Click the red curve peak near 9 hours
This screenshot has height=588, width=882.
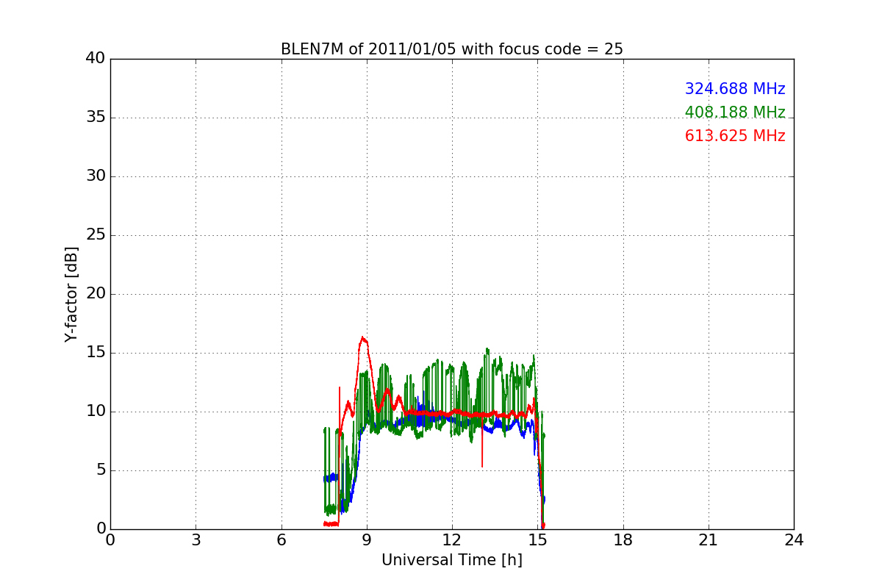pyautogui.click(x=363, y=338)
